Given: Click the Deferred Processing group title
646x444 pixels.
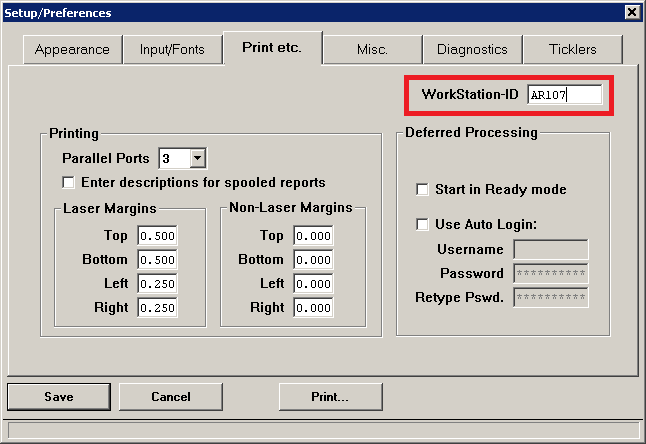Looking at the screenshot, I should pyautogui.click(x=471, y=133).
